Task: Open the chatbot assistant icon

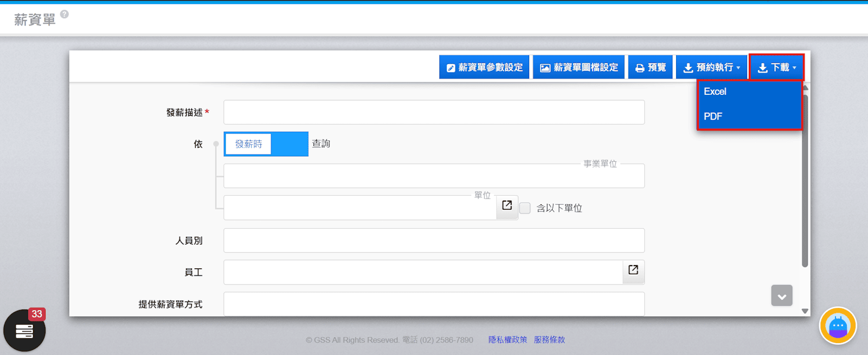Action: click(x=838, y=326)
